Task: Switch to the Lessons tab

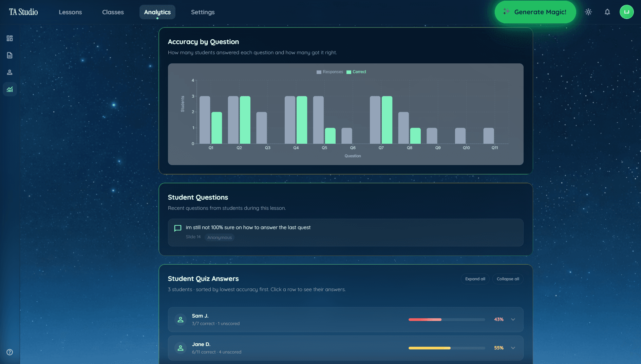Action: click(70, 12)
